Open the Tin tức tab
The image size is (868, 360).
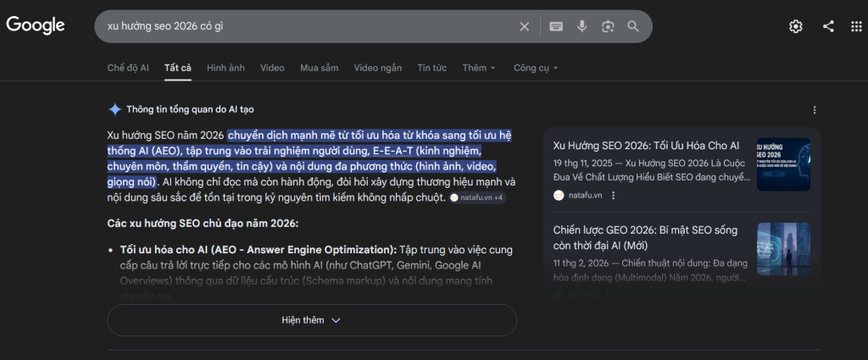point(432,68)
